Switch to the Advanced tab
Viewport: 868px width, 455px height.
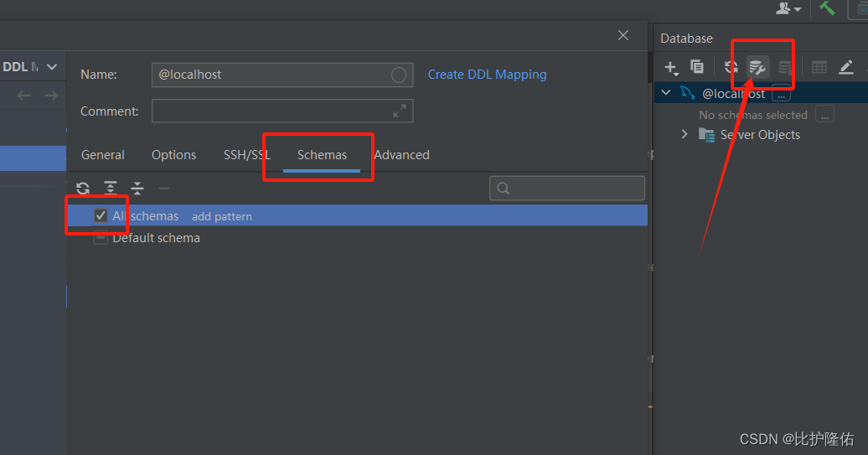(402, 155)
